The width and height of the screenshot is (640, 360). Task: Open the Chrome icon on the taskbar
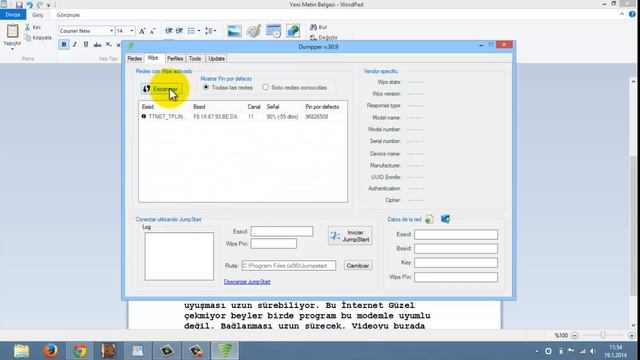pyautogui.click(x=80, y=351)
